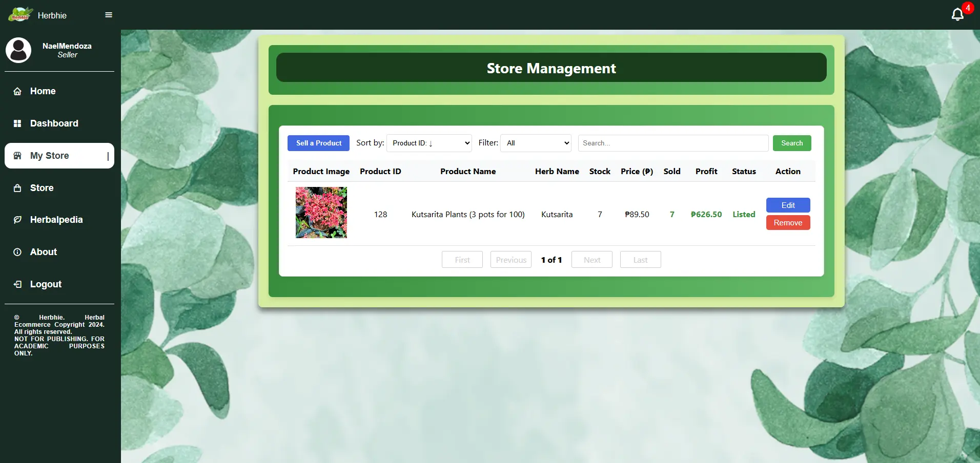Click the My Store shop icon
Screen dimensions: 980x463
[x=17, y=156]
